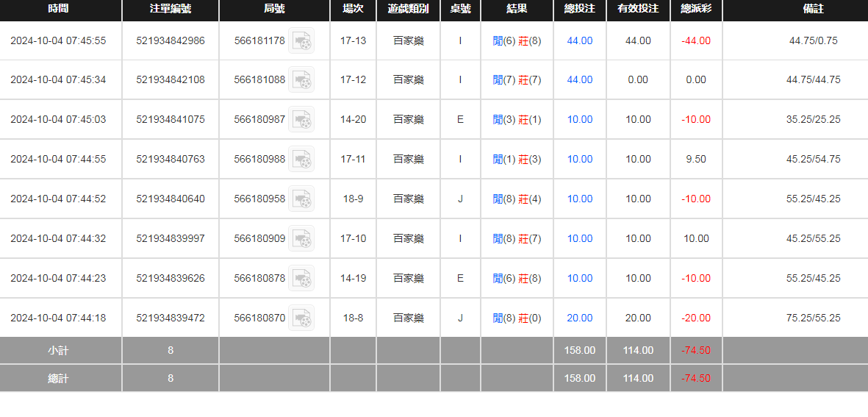Open video replay for round 566181178
Screen dimensions: 868x417
(x=301, y=40)
